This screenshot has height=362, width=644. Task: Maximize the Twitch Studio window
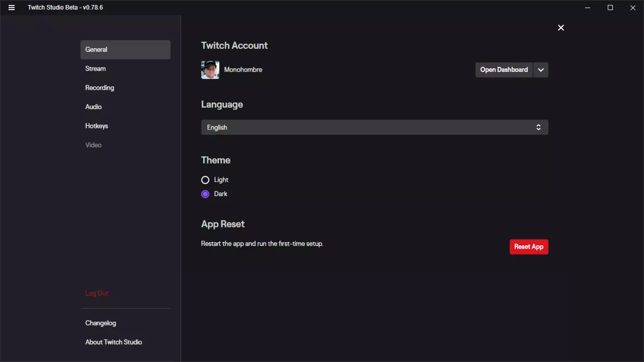(x=610, y=8)
